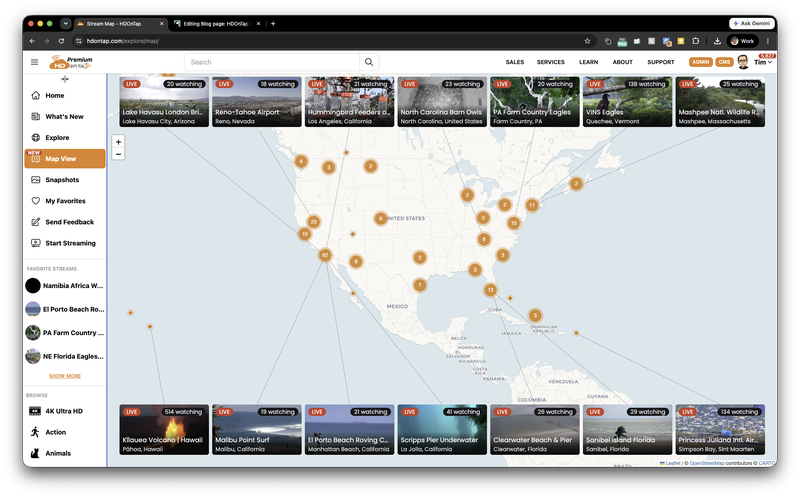Viewport: 800px width, 497px height.
Task: Open the ABOUT menu item
Action: tap(622, 62)
